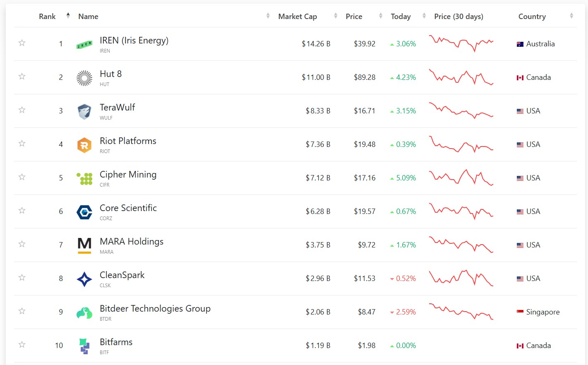Viewport: 588px width, 365px height.
Task: Click the Singapore flag next to Bitdeer
Action: coord(520,312)
